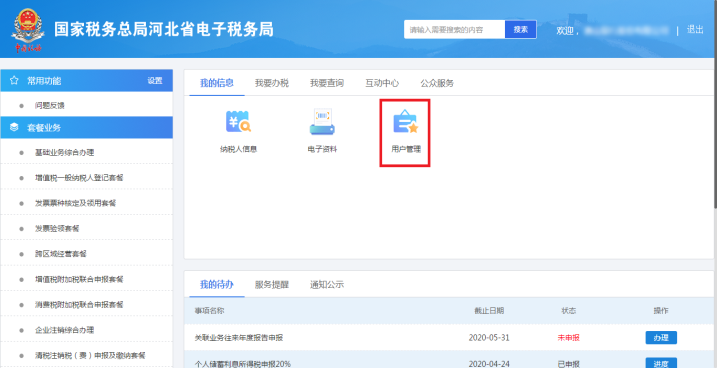Open 消费税附加税联合申报套餐
Image resolution: width=717 pixels, height=368 pixels.
pyautogui.click(x=79, y=304)
